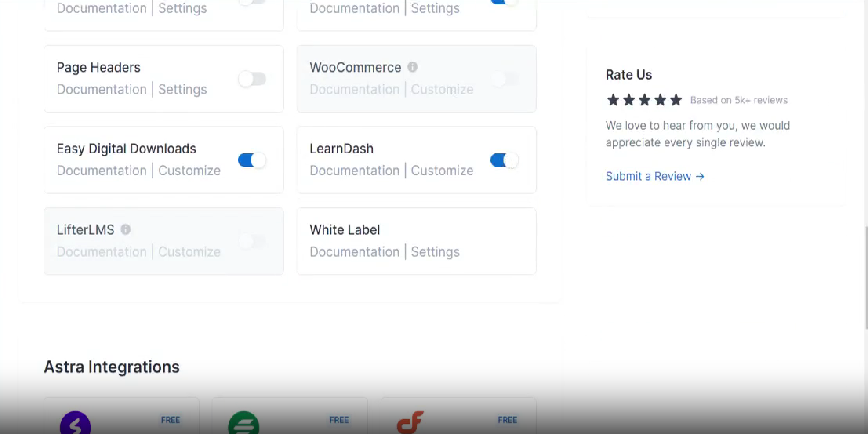Image resolution: width=868 pixels, height=434 pixels.
Task: Click the arrow beside Submit a Review
Action: (x=700, y=176)
